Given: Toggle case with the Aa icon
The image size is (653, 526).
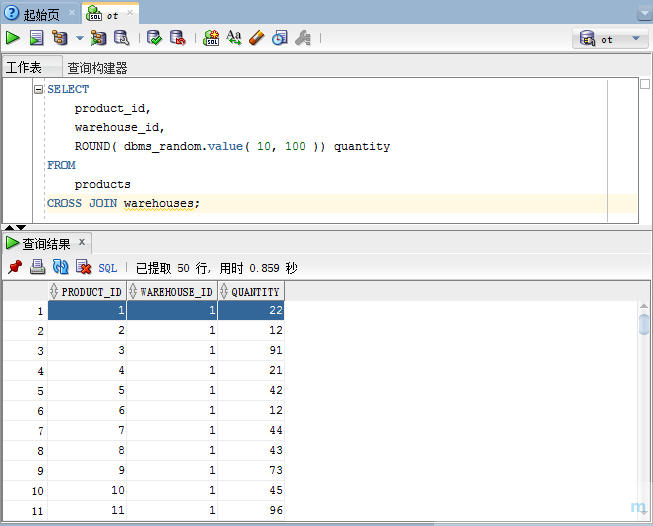Looking at the screenshot, I should (x=234, y=38).
